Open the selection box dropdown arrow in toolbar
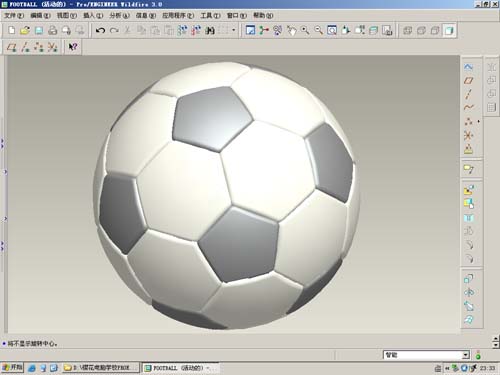This screenshot has width=500, height=375. pyautogui.click(x=234, y=30)
